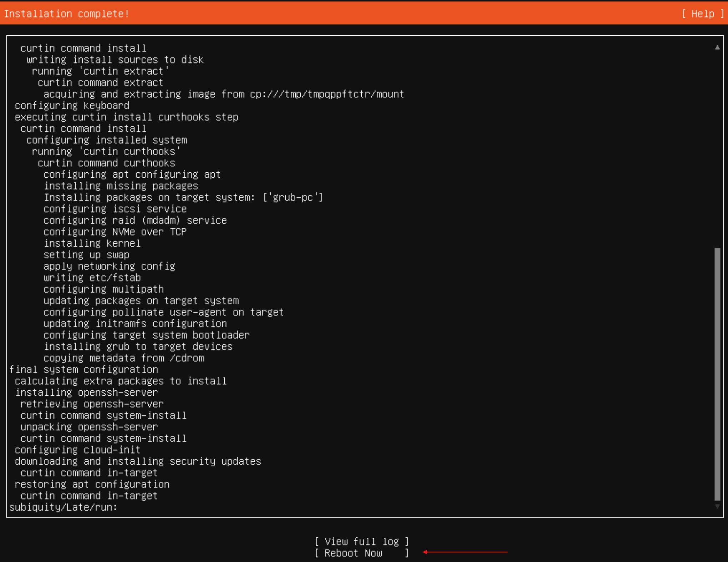728x562 pixels.
Task: Click the 'writing etc/fstab' entry
Action: [92, 278]
